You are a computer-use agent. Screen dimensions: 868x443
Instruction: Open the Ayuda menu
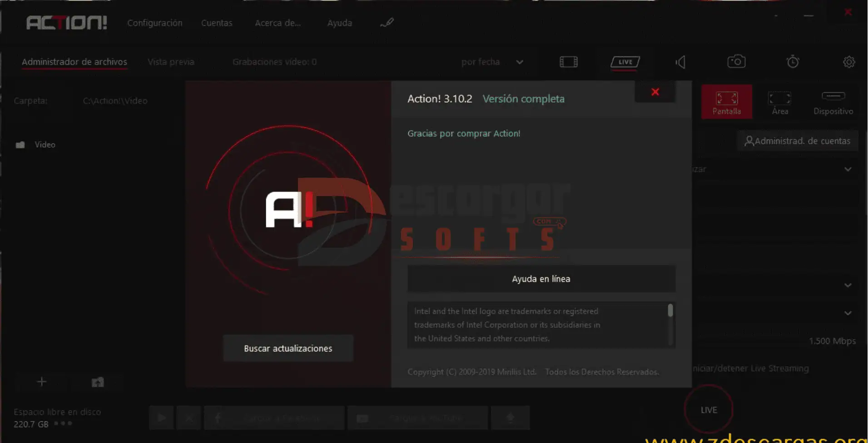pos(339,23)
